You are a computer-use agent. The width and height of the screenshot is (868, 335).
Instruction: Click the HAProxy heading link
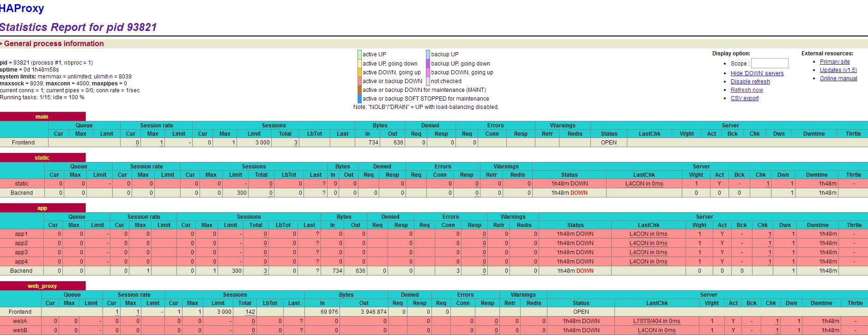22,8
